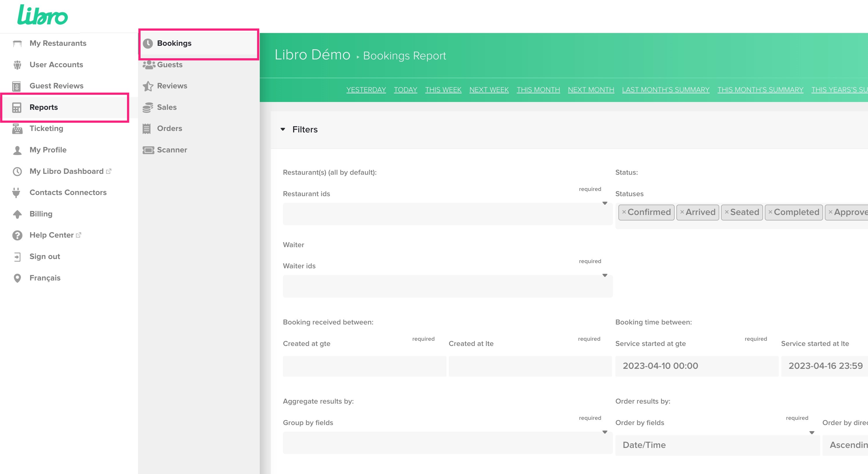Click the My Restaurants table icon
The image size is (868, 474).
click(x=17, y=43)
